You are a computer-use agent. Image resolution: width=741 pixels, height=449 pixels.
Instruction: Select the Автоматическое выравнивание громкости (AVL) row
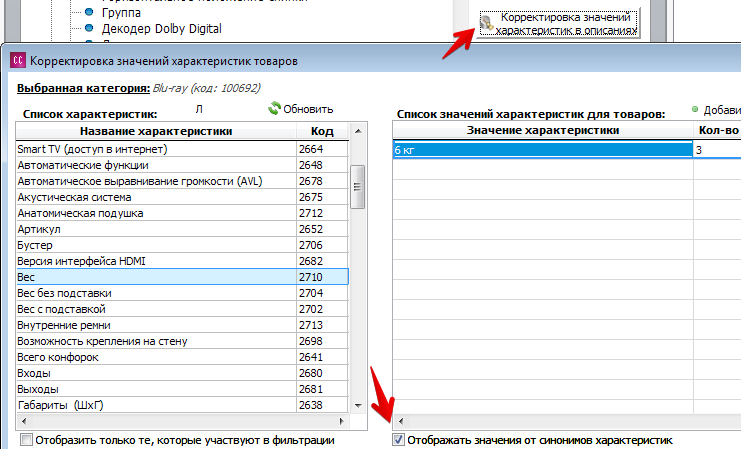(x=182, y=181)
